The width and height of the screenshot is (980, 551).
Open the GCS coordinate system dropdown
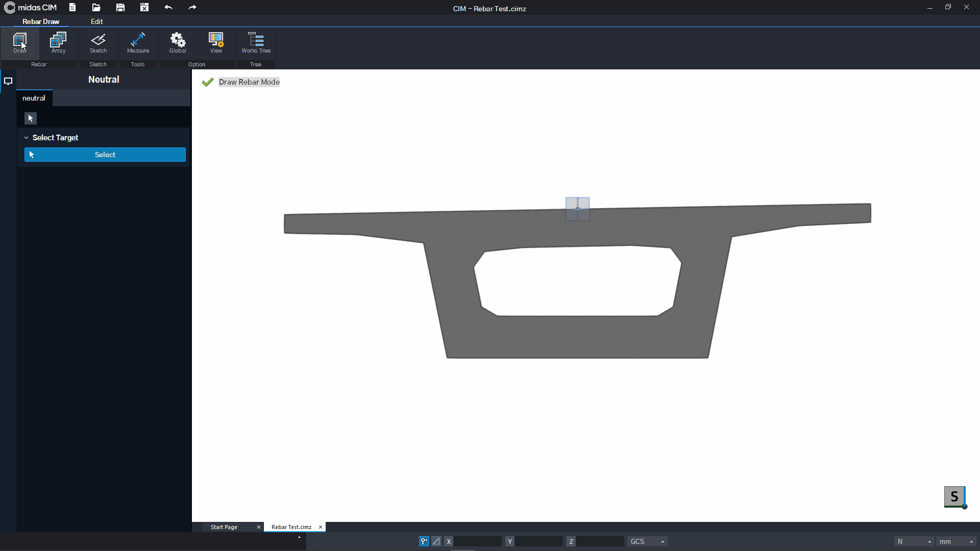tap(647, 541)
